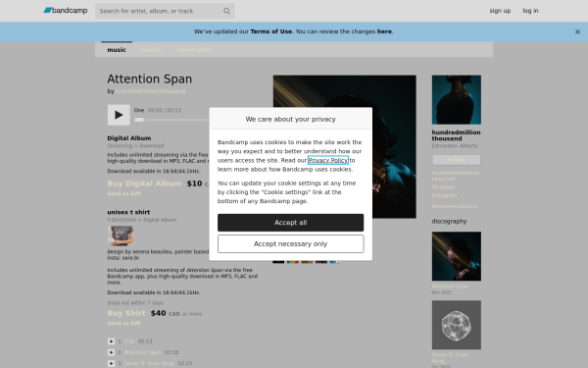Click the 'here' link in the banner
Image resolution: width=588 pixels, height=368 pixels.
click(x=384, y=31)
